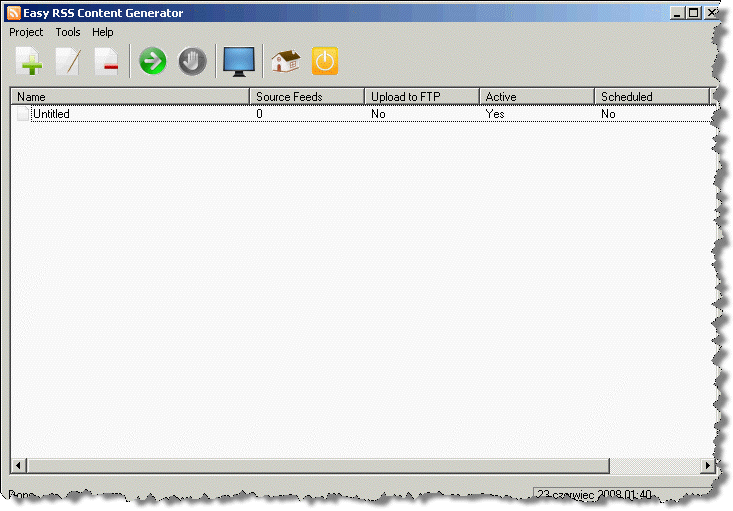Open the Project menu
733x511 pixels.
pos(26,32)
